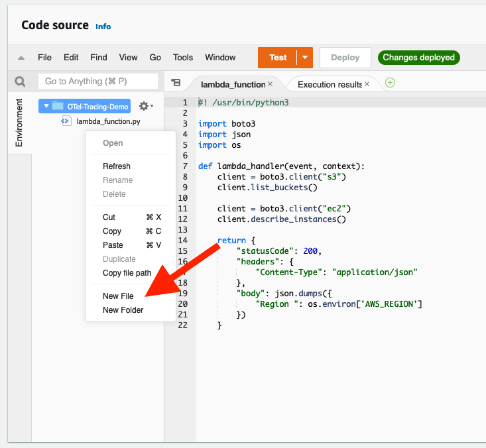The width and height of the screenshot is (486, 448).
Task: Open the File menu
Action: coord(44,58)
